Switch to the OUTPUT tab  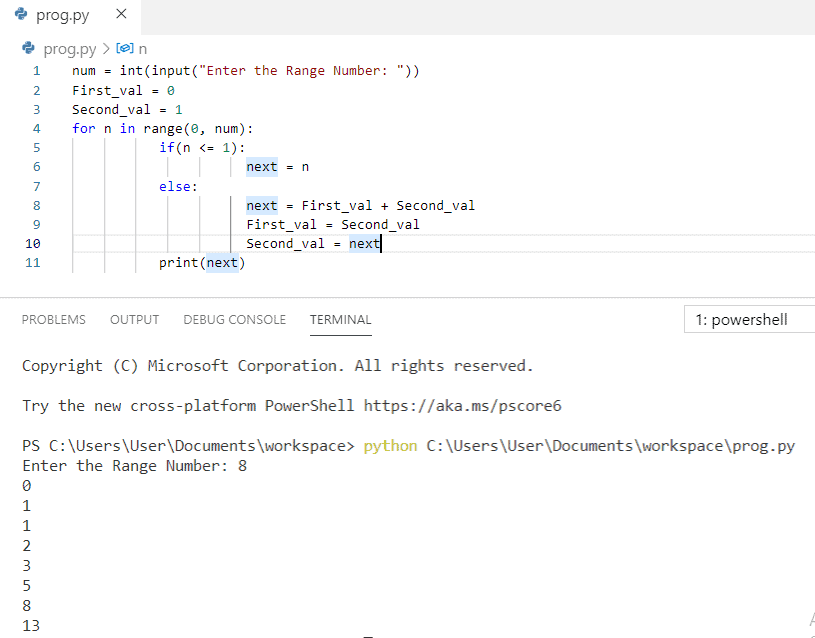[x=134, y=320]
